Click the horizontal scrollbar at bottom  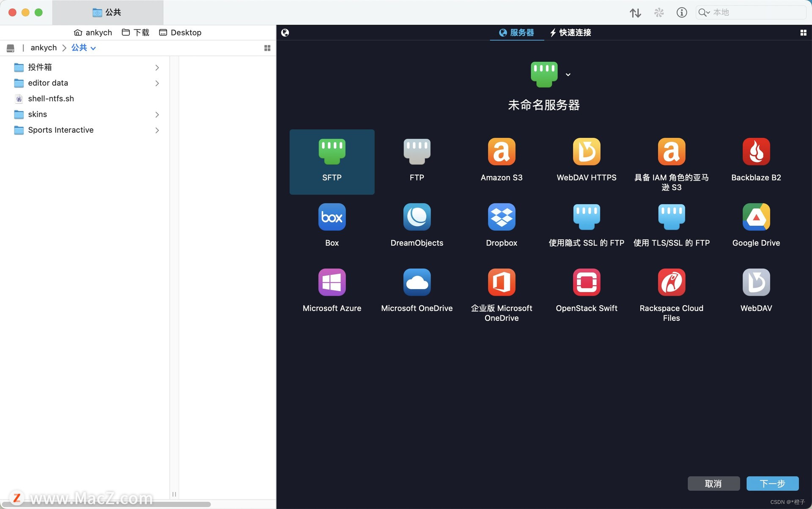point(106,504)
